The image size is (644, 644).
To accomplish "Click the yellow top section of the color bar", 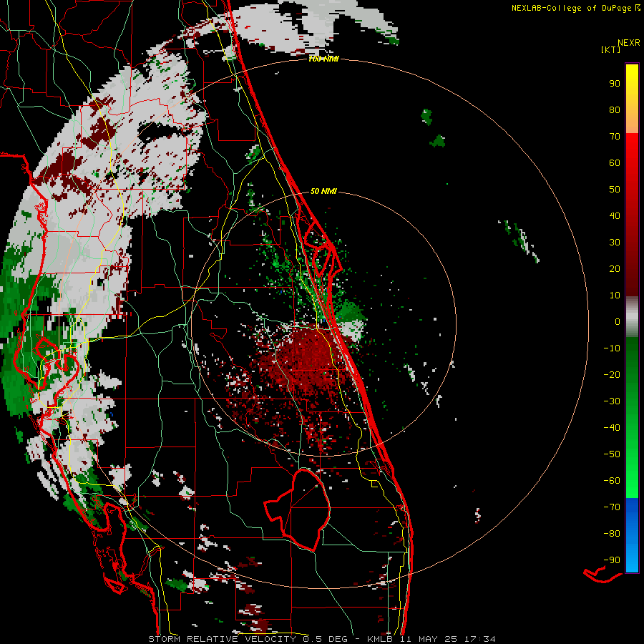I will coord(632,99).
